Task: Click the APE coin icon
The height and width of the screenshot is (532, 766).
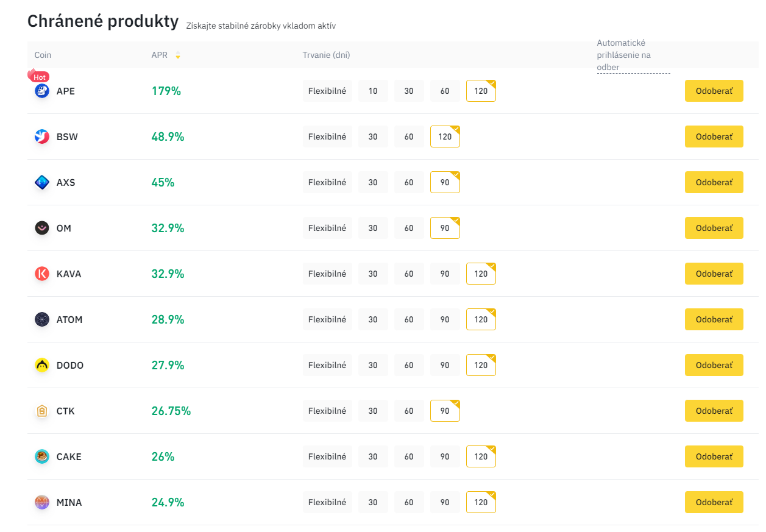Action: (x=42, y=91)
